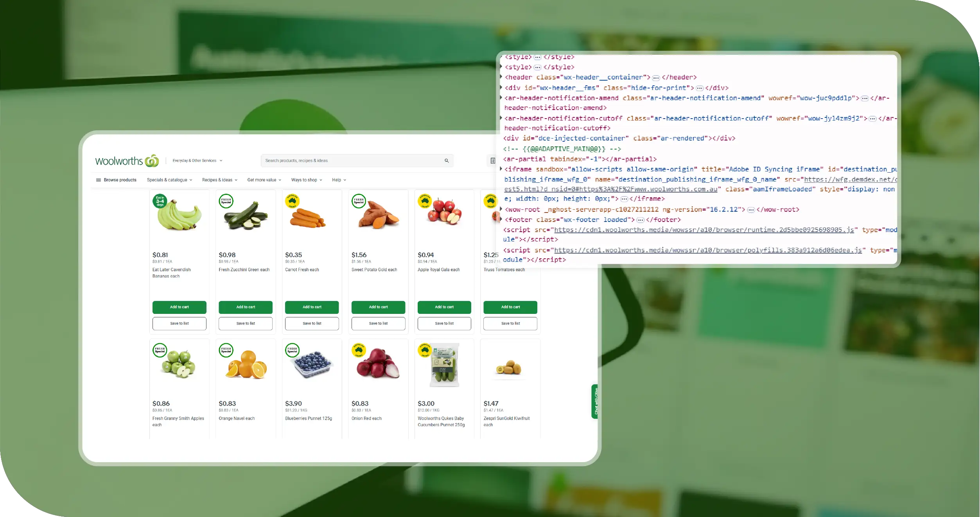Click the Fresh Special badge on blueberries
Viewport: 980px width, 517px height.
[x=292, y=350]
